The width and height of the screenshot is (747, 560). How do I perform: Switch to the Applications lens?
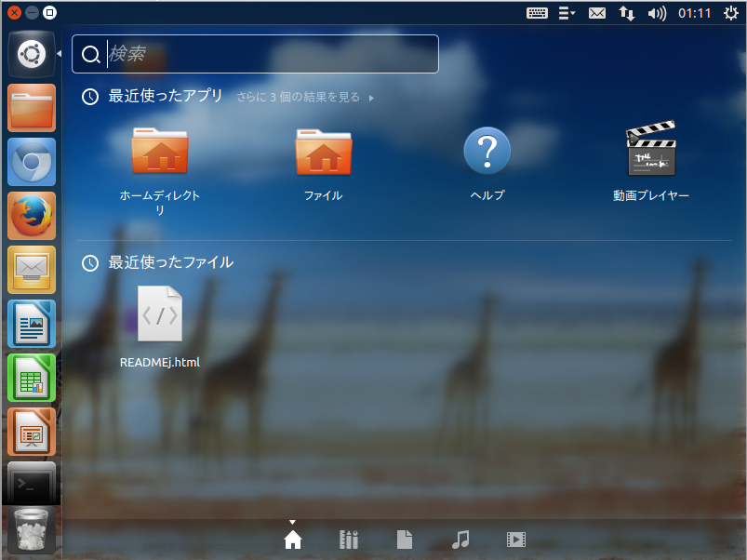tap(349, 540)
